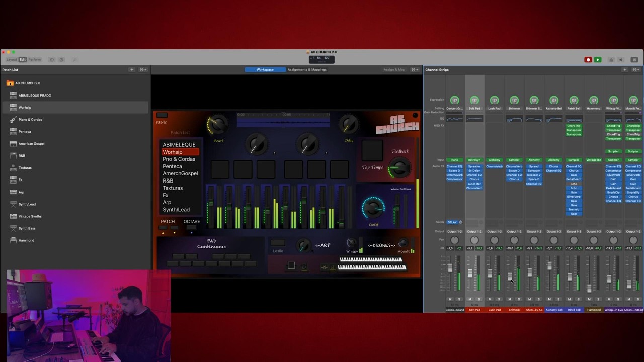Toggle the mixer columns icon at top right
The width and height of the screenshot is (644, 362).
[x=634, y=60]
